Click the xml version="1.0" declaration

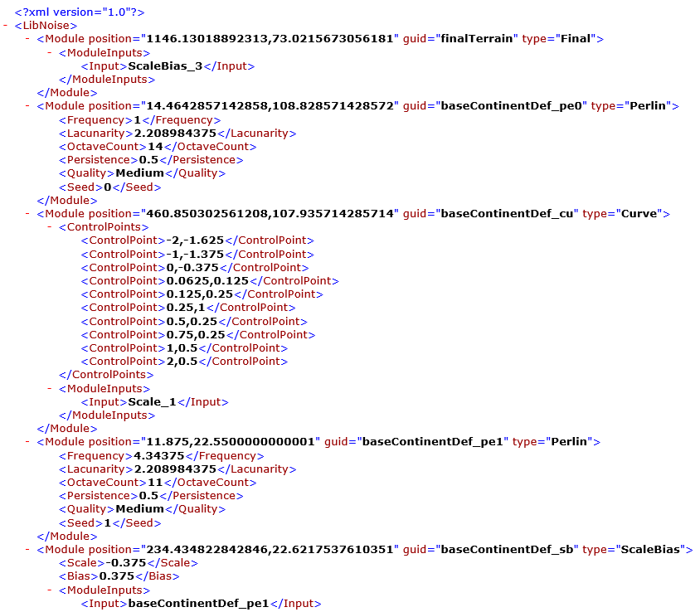point(80,12)
